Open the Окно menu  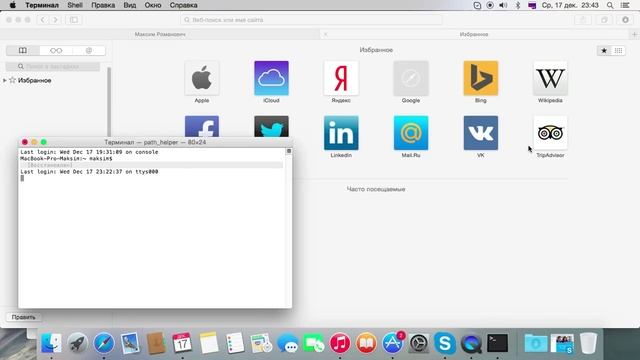click(x=153, y=5)
